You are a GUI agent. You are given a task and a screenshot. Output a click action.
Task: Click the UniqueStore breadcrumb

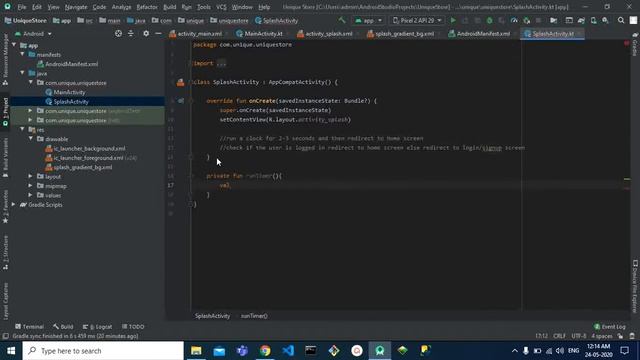tap(25, 20)
